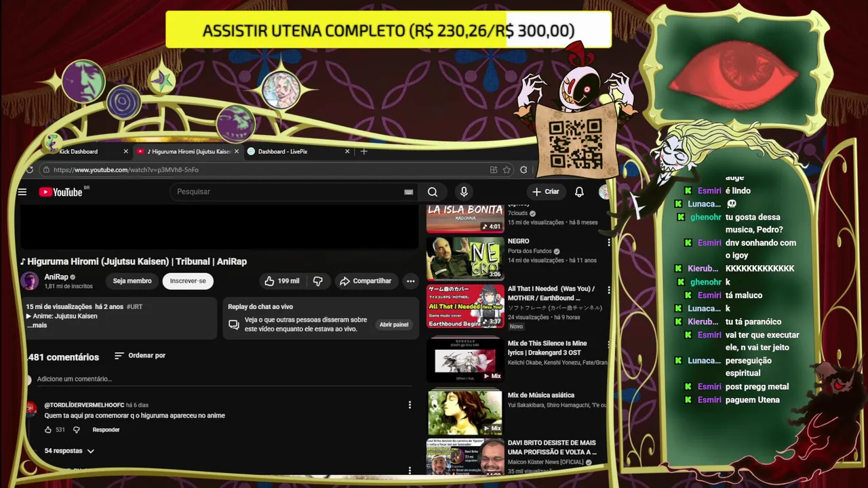Go to YouTube home via the logo
The image size is (868, 488).
(x=61, y=192)
